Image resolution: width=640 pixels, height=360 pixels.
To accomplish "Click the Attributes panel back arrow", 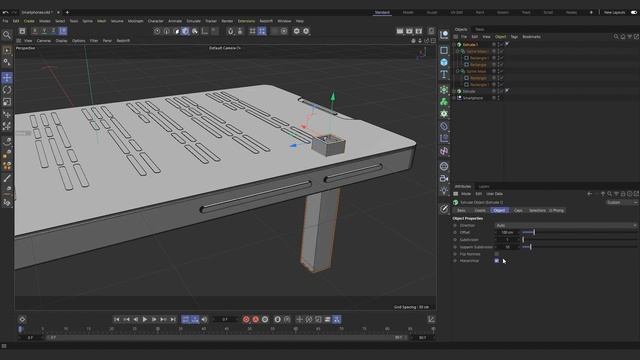I will 589,194.
